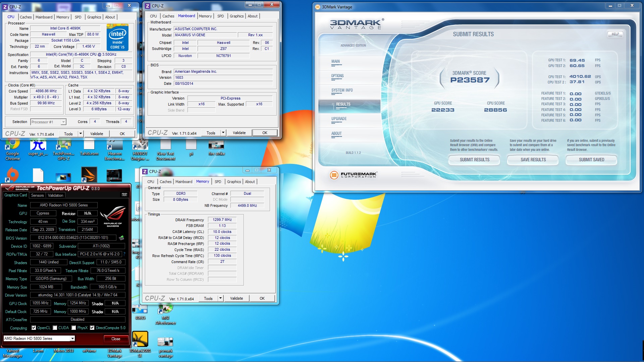
Task: Open Google Chrome desktop shortcut
Action: click(x=12, y=149)
